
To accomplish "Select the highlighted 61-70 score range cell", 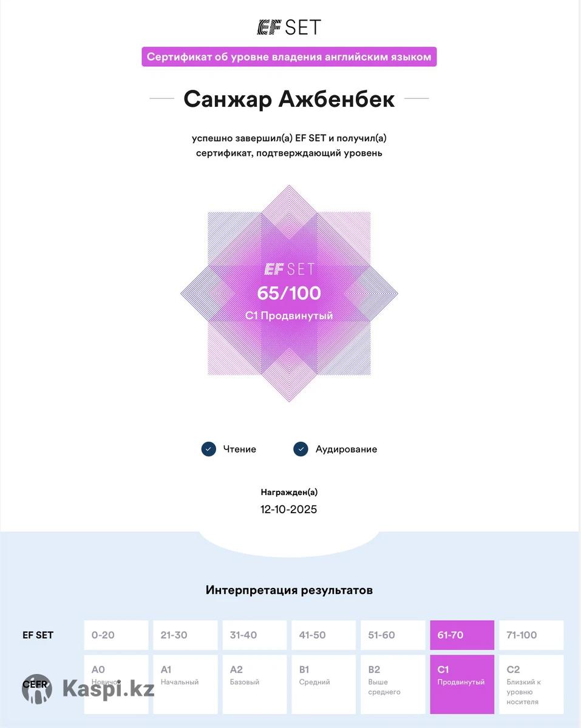I will click(462, 635).
